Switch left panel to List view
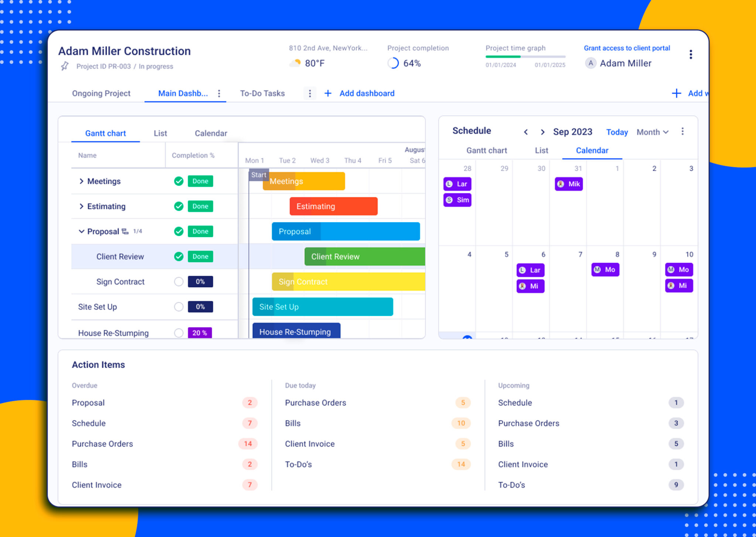Viewport: 756px width, 537px height. (x=160, y=134)
